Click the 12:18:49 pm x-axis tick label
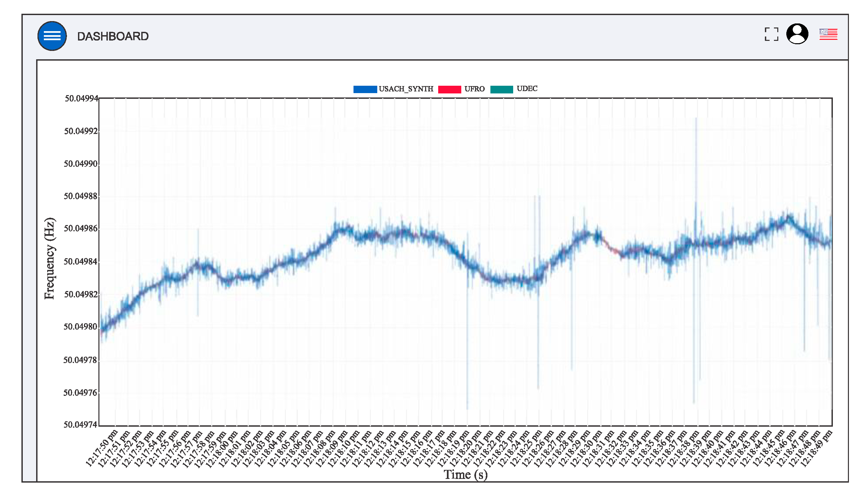The height and width of the screenshot is (497, 868). pyautogui.click(x=816, y=448)
